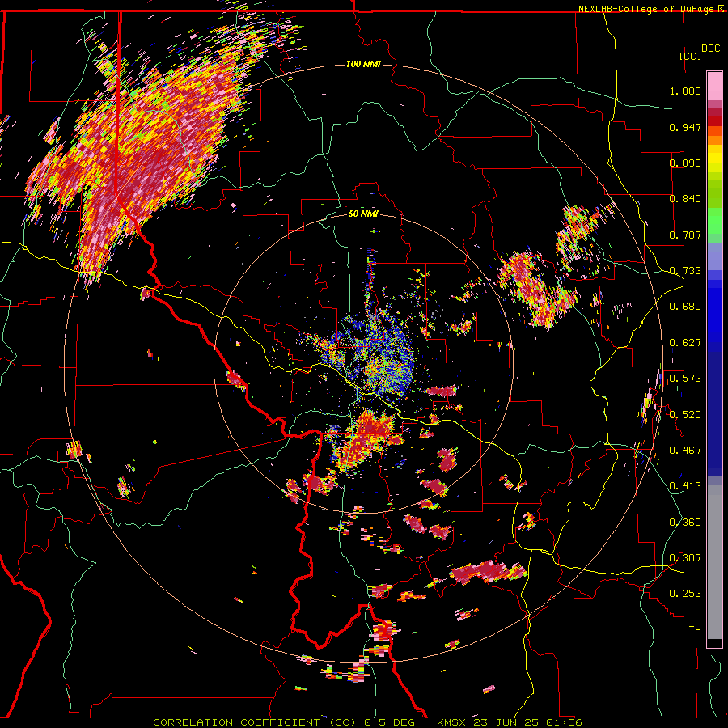Click the 0.467 legend value
Viewport: 728px width, 728px height.
click(685, 451)
